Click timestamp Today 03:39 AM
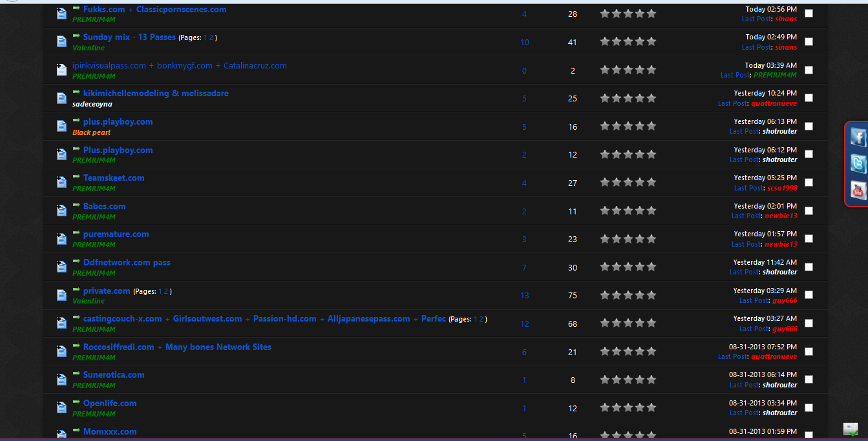This screenshot has width=868, height=441. tap(771, 65)
